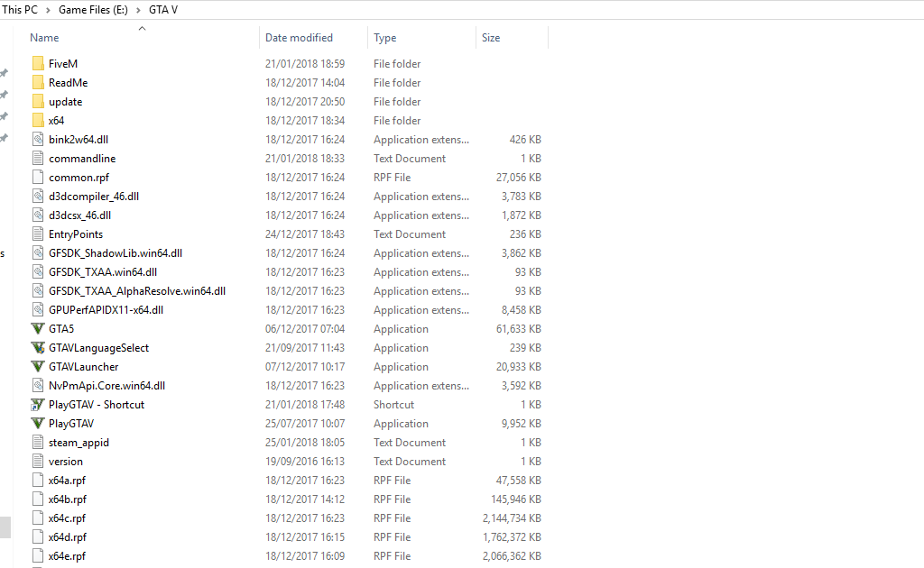
Task: Select the ReadMe folder name
Action: 69,82
